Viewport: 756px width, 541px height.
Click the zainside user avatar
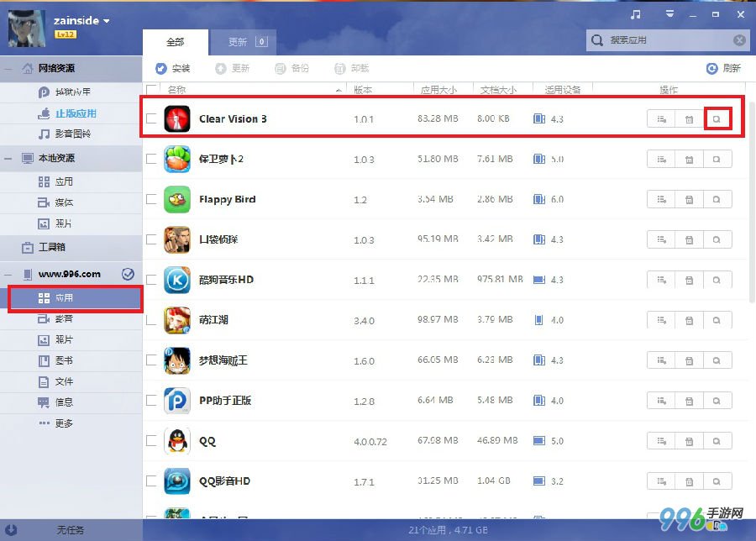click(x=27, y=29)
